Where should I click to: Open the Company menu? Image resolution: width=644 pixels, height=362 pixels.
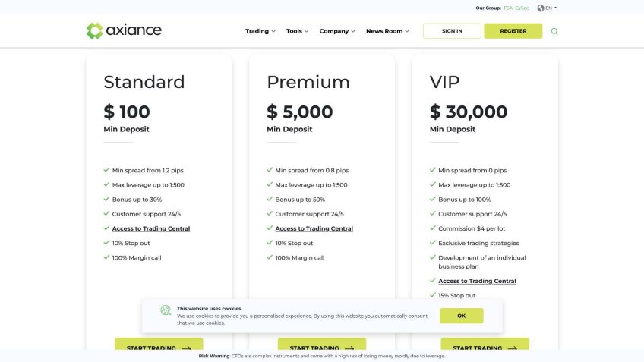pyautogui.click(x=337, y=31)
